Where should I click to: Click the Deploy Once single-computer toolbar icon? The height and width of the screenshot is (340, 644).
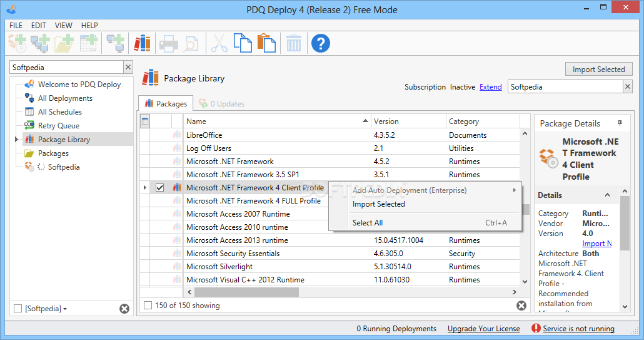coord(116,43)
